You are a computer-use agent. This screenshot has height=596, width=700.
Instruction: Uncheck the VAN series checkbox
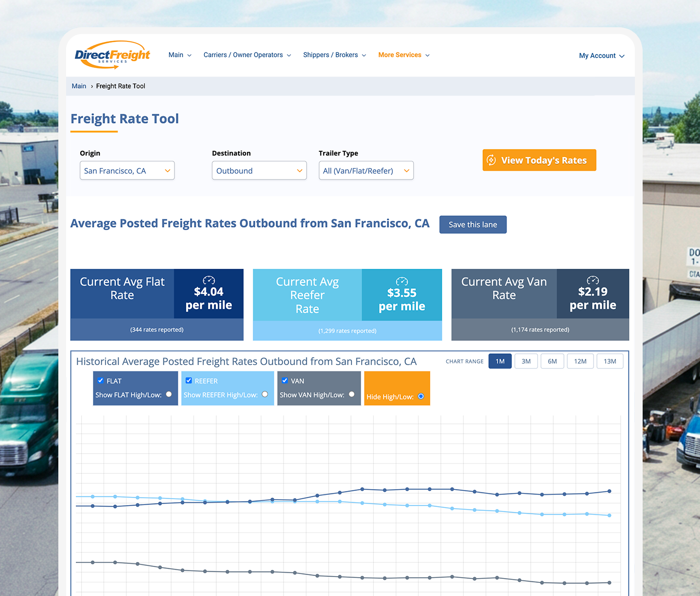[x=285, y=381]
